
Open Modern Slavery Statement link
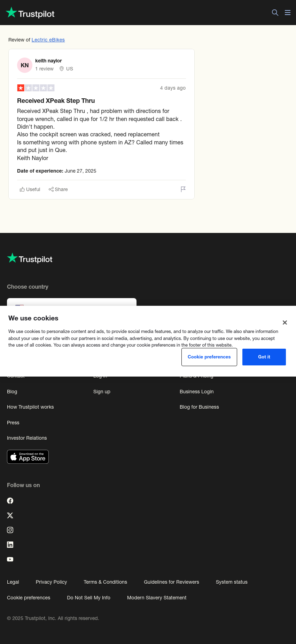pyautogui.click(x=157, y=598)
